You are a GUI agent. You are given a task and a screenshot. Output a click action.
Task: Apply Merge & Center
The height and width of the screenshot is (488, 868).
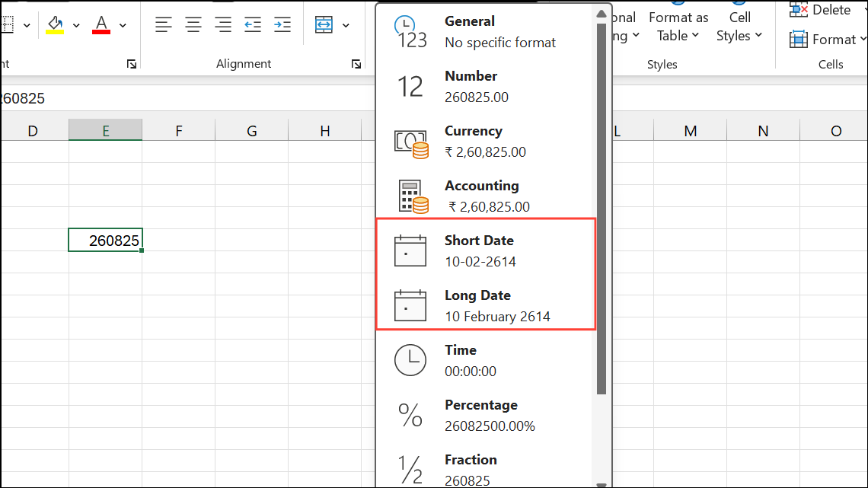coord(325,24)
